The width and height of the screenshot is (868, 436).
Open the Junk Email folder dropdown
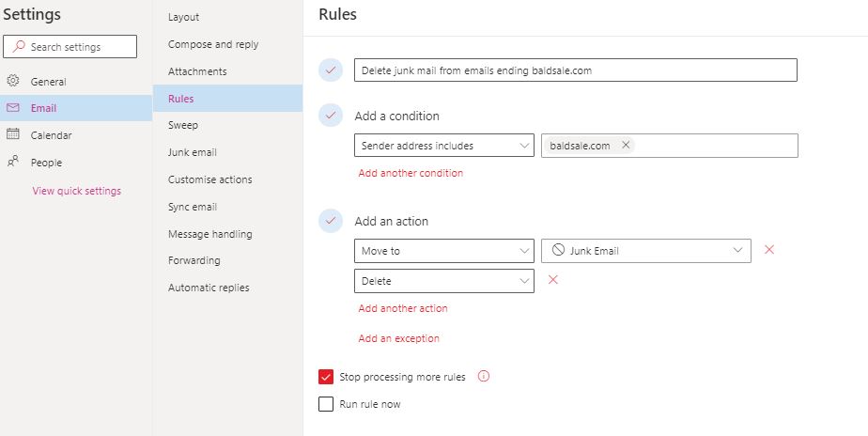click(x=646, y=251)
